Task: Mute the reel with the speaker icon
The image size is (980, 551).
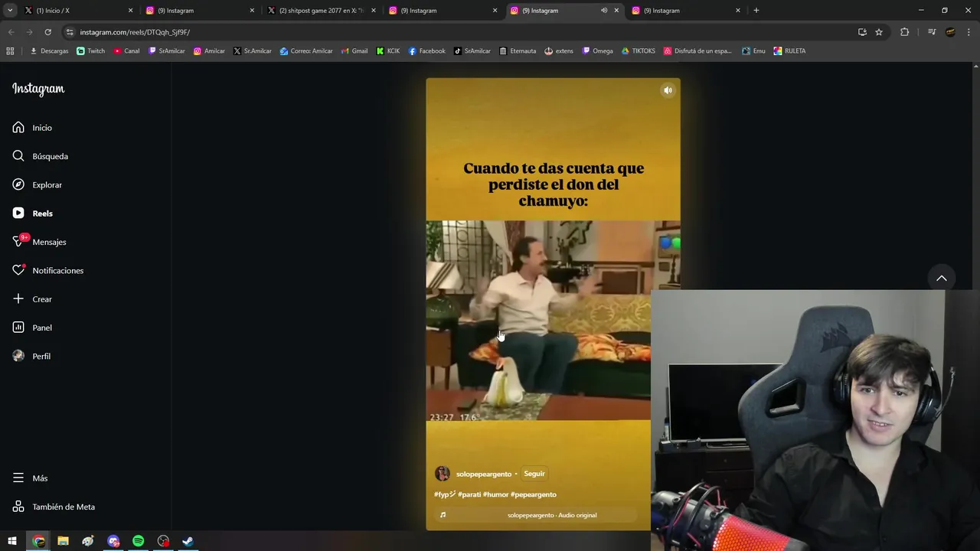Action: click(x=668, y=90)
